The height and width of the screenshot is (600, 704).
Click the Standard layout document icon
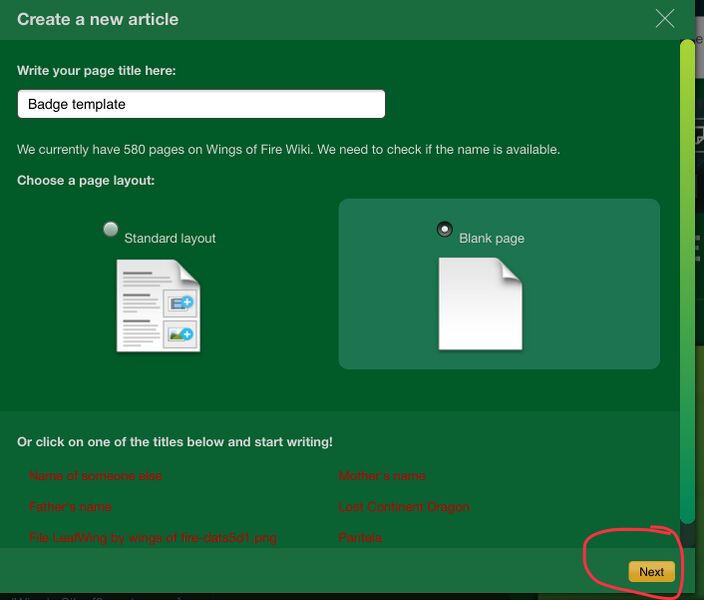158,305
